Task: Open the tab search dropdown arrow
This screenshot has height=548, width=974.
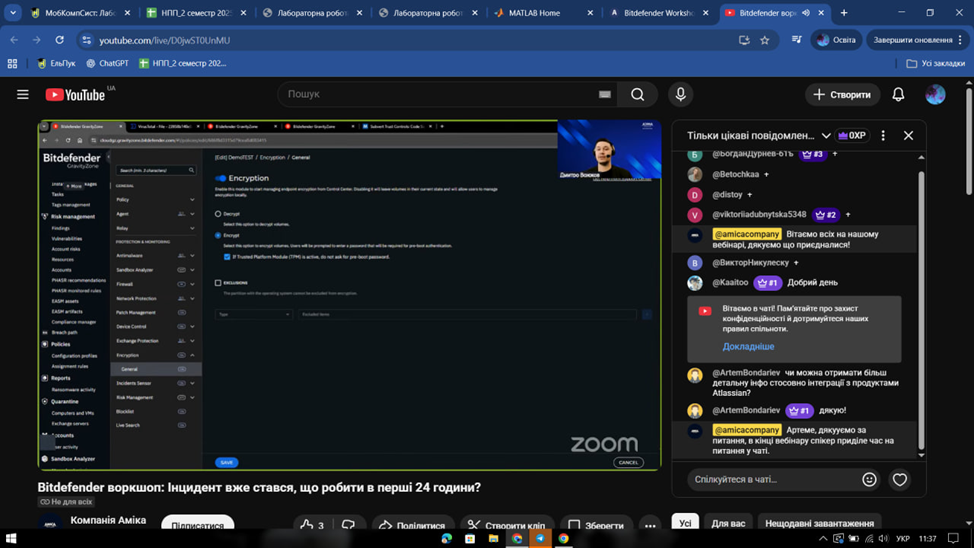Action: (x=12, y=12)
